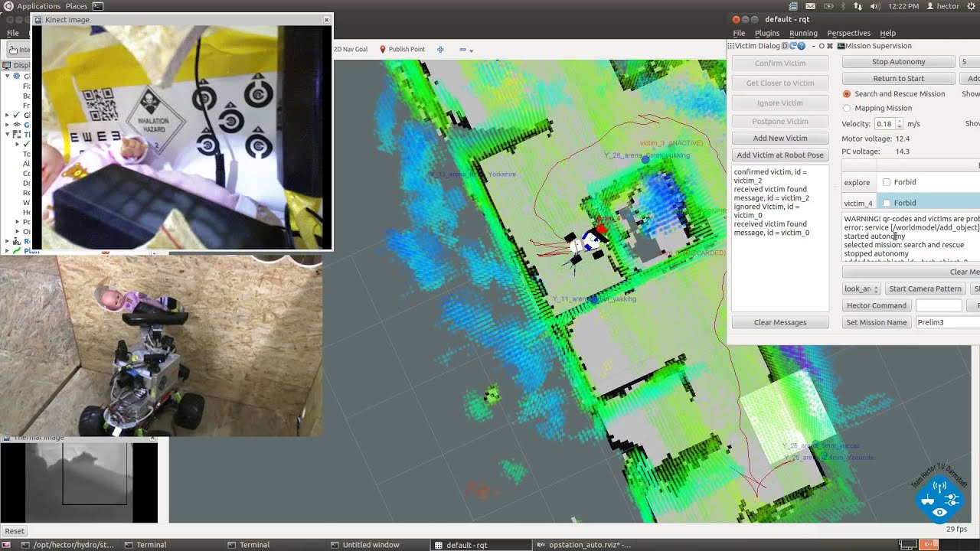980x551 pixels.
Task: Open the rqt Running menu
Action: coord(803,33)
